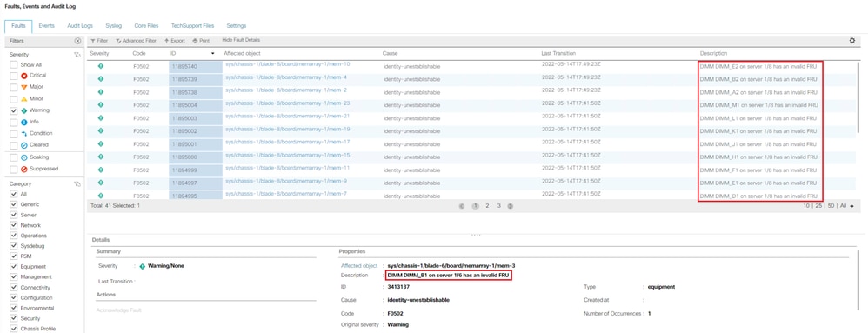Click the Category filter funnel icon
Screen dimensions: 868x333
click(77, 183)
